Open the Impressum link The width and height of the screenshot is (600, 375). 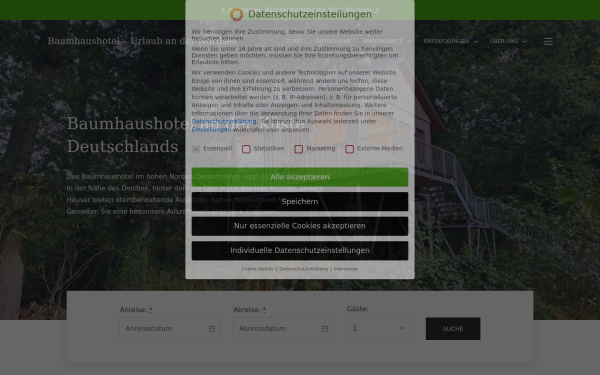pyautogui.click(x=346, y=269)
